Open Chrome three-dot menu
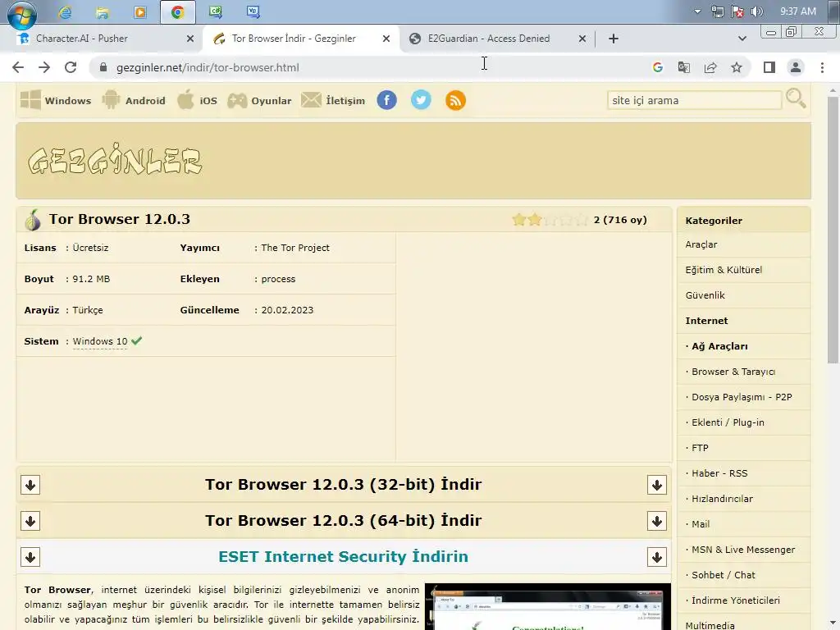The image size is (840, 630). 822,67
